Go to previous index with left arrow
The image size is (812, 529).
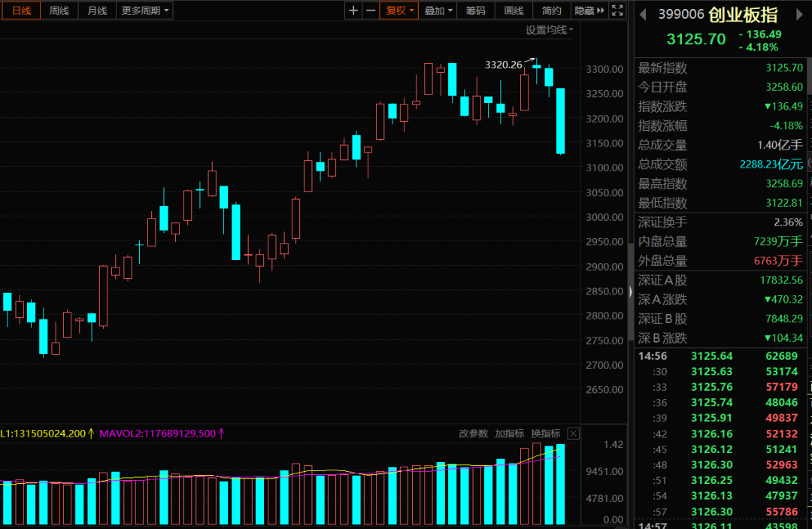click(643, 14)
